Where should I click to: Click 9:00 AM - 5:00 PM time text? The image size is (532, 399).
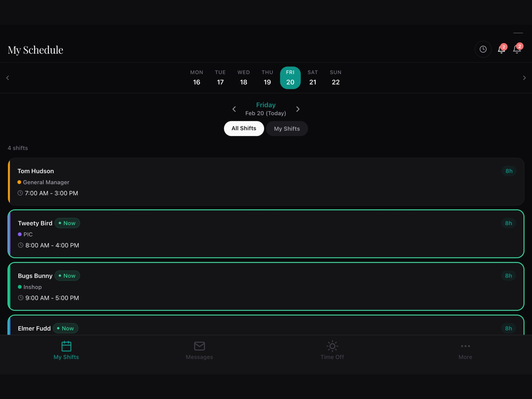(52, 298)
